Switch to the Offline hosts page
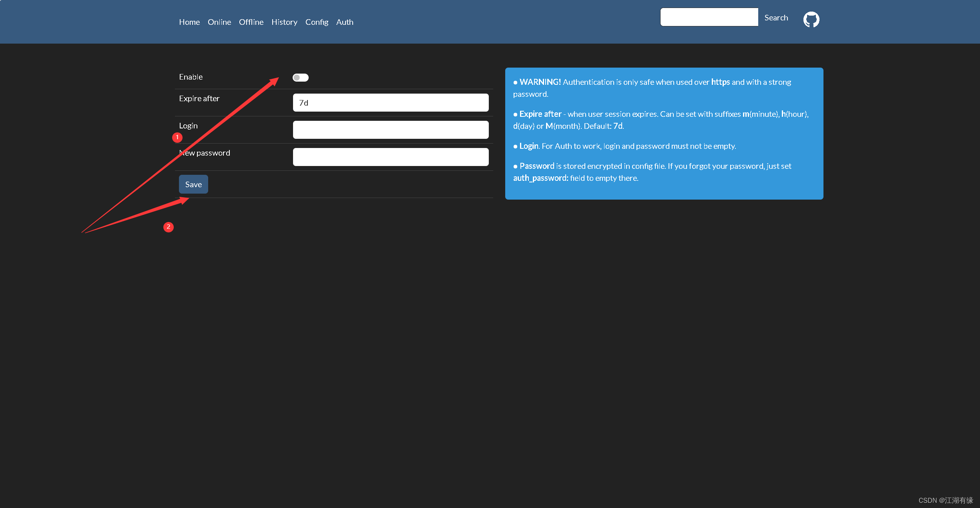 click(251, 22)
